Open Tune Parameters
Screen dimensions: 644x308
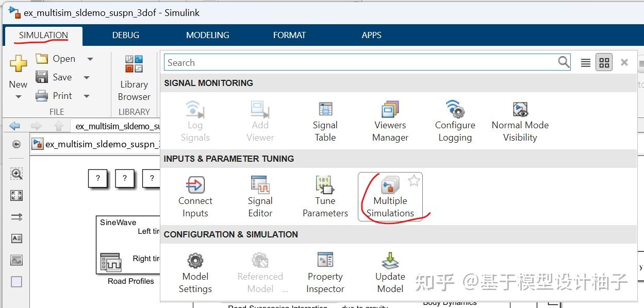[x=325, y=196]
